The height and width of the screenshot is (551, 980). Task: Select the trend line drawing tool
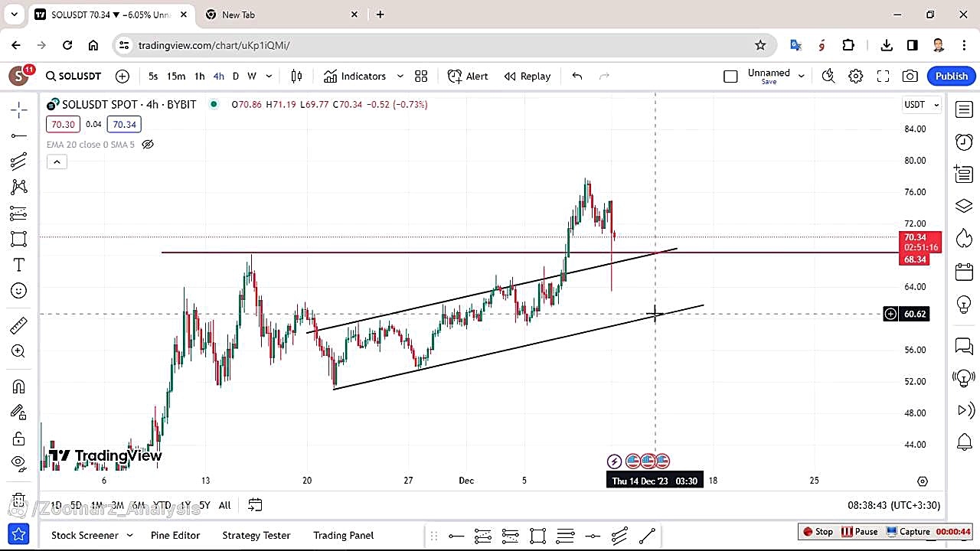pos(19,136)
